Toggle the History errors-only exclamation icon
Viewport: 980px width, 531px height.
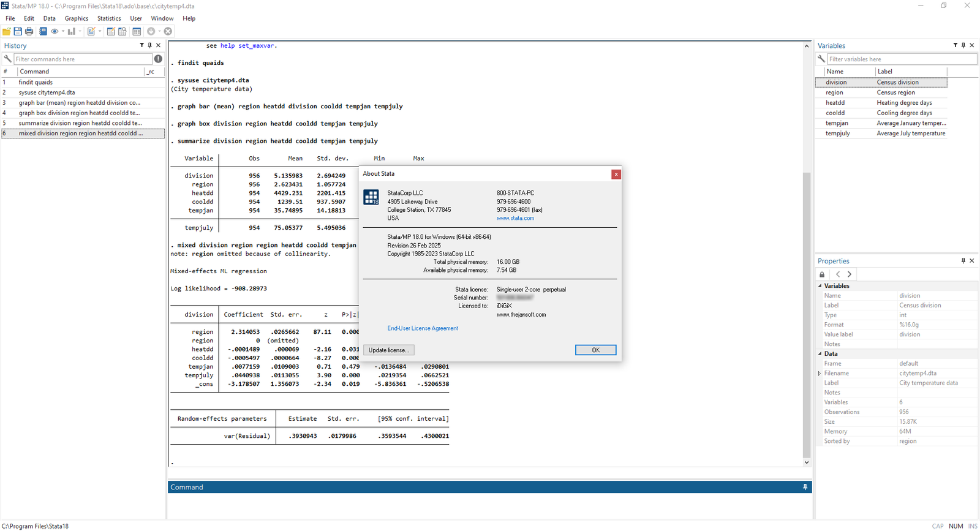click(158, 59)
